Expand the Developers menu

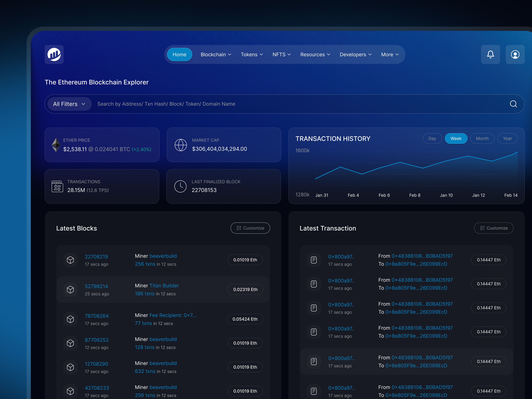point(356,55)
